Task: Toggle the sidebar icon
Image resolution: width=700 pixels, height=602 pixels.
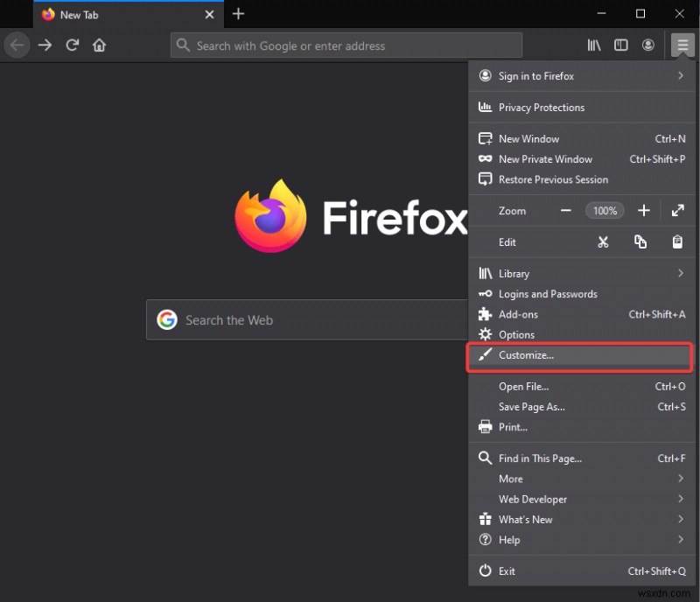Action: click(620, 45)
